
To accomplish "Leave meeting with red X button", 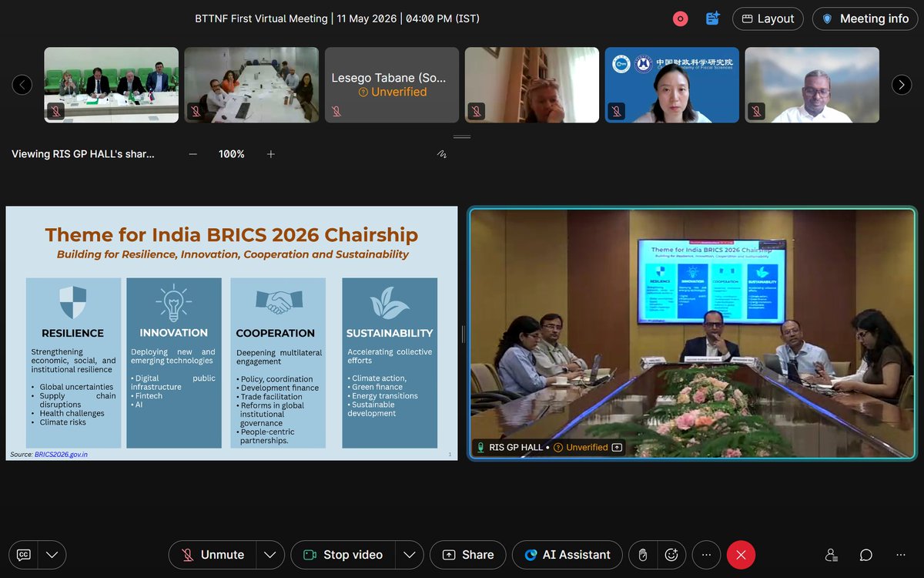I will 741,555.
